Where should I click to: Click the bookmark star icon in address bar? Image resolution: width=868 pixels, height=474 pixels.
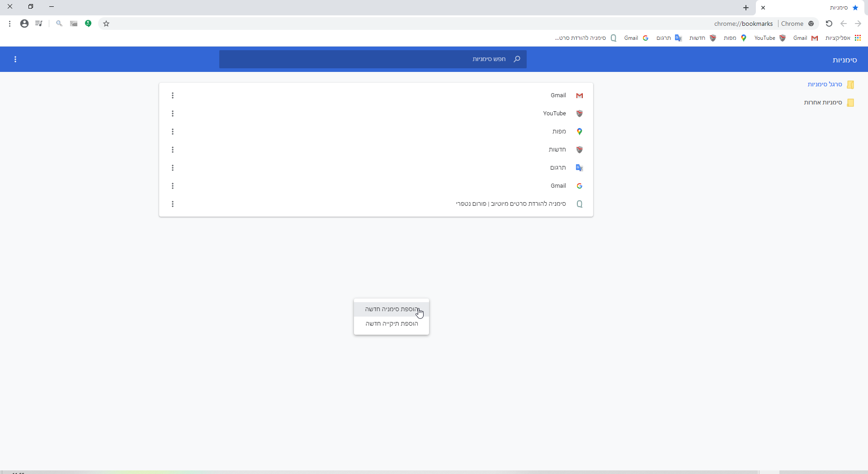[106, 24]
